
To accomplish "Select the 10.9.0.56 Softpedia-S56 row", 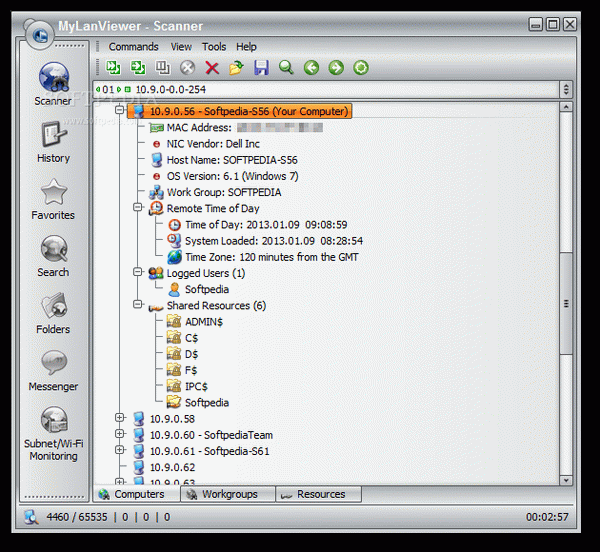I will click(x=240, y=111).
